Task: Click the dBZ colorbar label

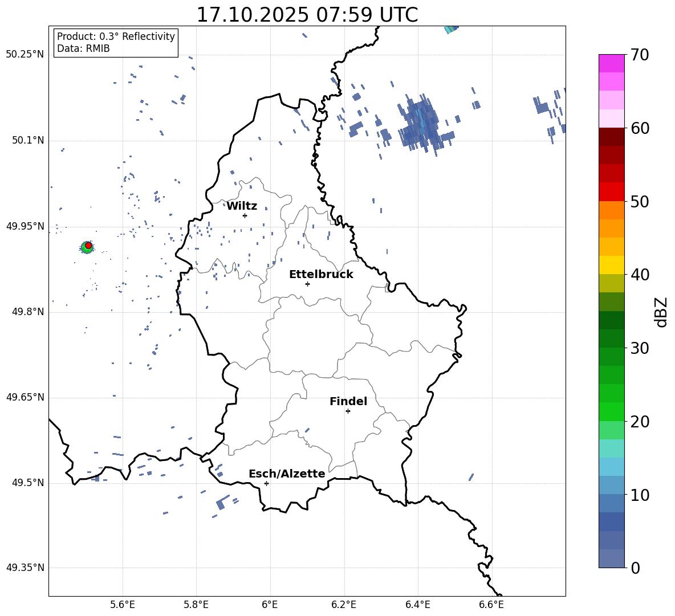Action: [x=661, y=312]
